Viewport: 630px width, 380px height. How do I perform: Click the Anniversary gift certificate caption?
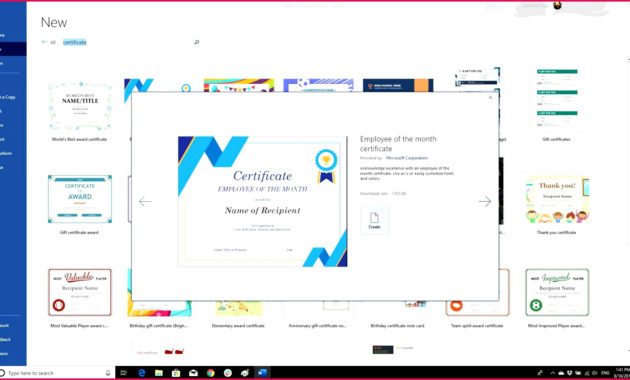coord(317,326)
